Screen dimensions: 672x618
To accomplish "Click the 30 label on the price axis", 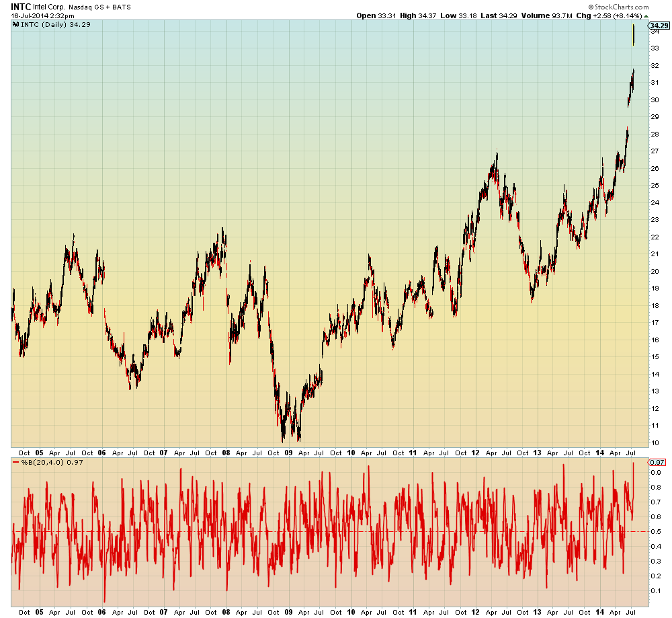I will tap(655, 100).
